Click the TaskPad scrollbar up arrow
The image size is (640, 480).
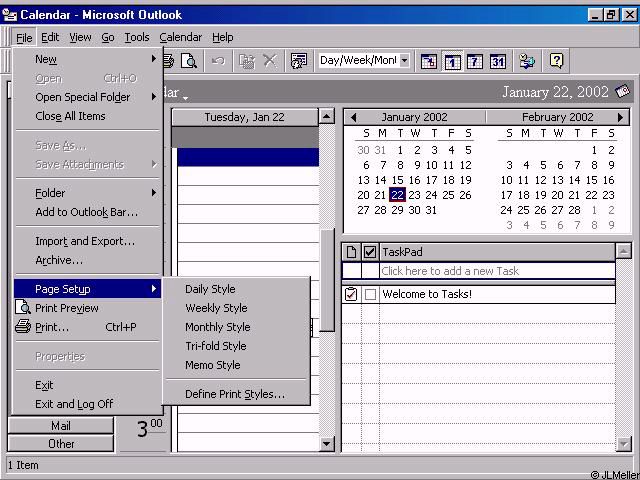point(623,251)
